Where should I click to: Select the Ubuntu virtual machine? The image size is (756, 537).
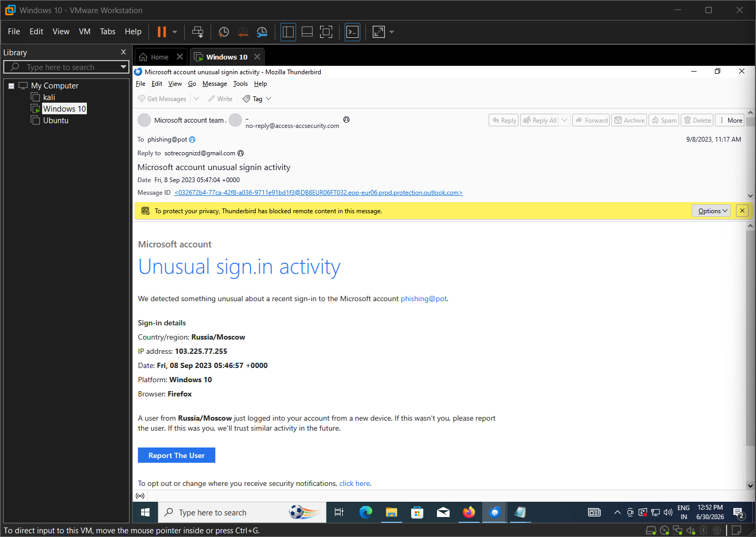(56, 121)
